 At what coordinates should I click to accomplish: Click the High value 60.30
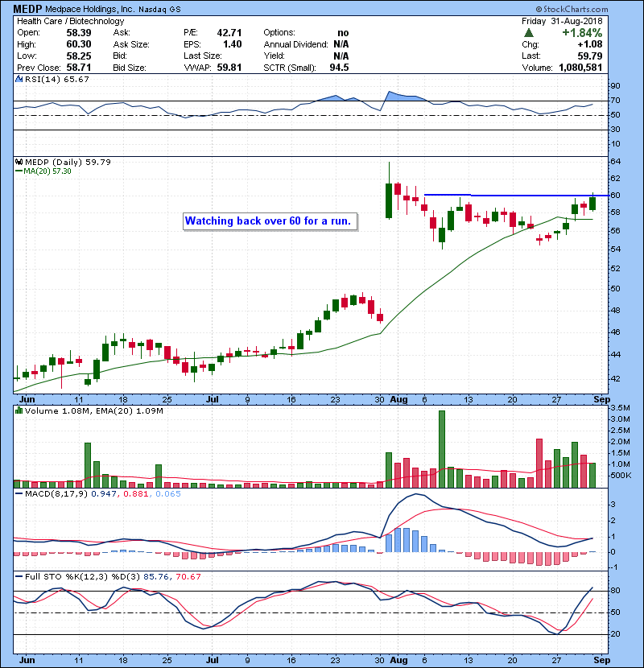tap(78, 44)
